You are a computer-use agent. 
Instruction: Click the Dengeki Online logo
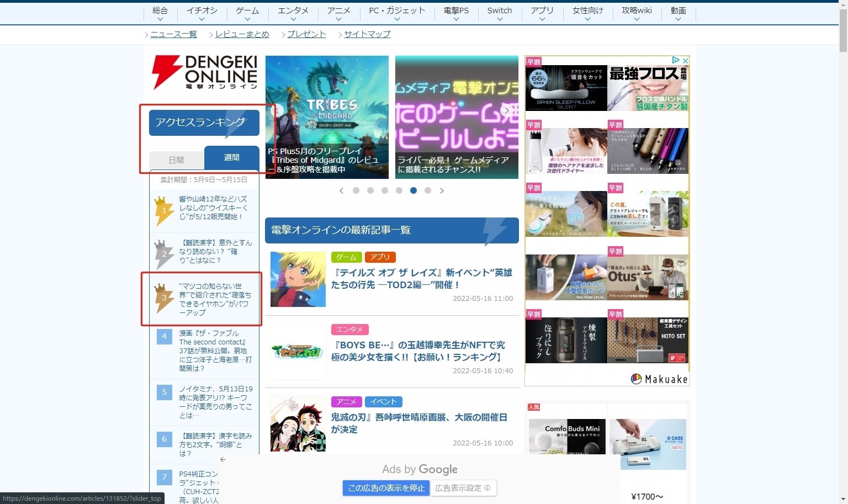[x=205, y=72]
